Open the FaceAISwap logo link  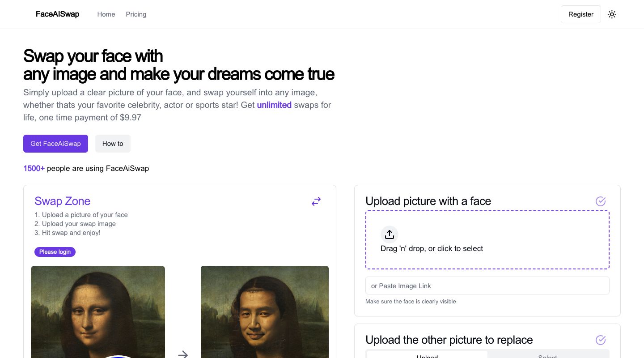(57, 14)
